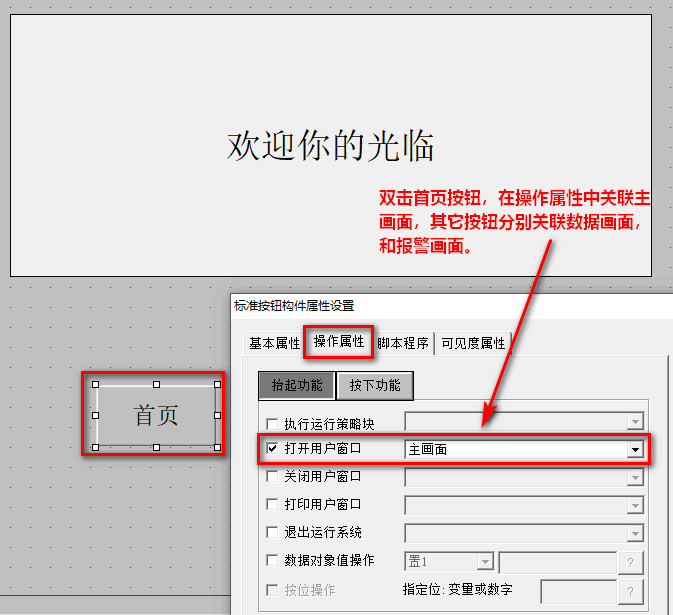Open the 置1 operation dropdown
The image size is (673, 615).
(485, 563)
